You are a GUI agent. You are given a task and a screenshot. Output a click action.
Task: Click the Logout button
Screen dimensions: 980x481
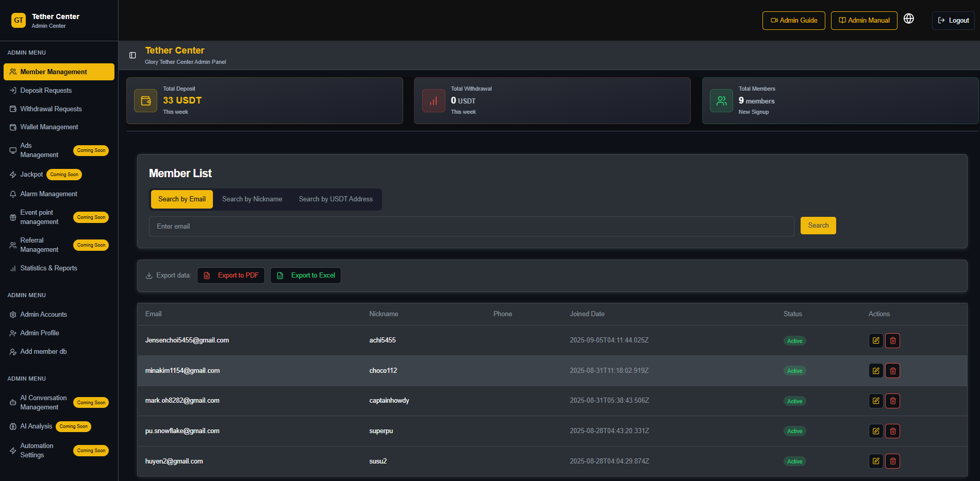click(953, 21)
